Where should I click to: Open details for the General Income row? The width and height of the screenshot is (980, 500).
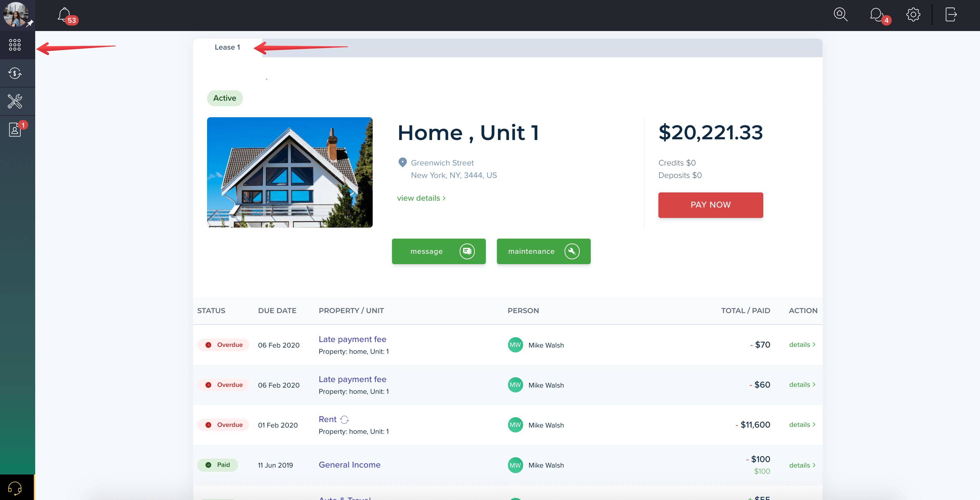coord(802,465)
